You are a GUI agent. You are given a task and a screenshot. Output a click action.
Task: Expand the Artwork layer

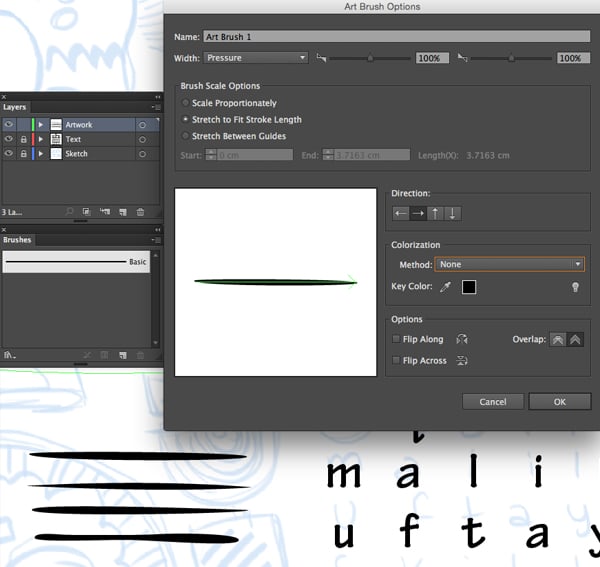click(41, 125)
